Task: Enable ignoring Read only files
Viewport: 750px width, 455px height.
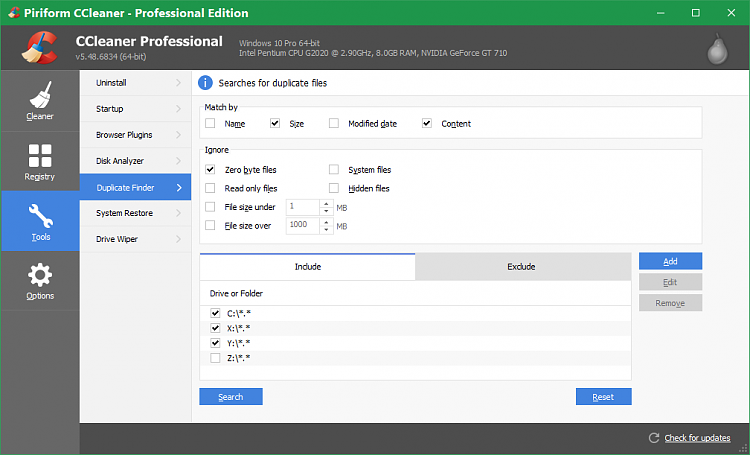Action: [x=210, y=188]
